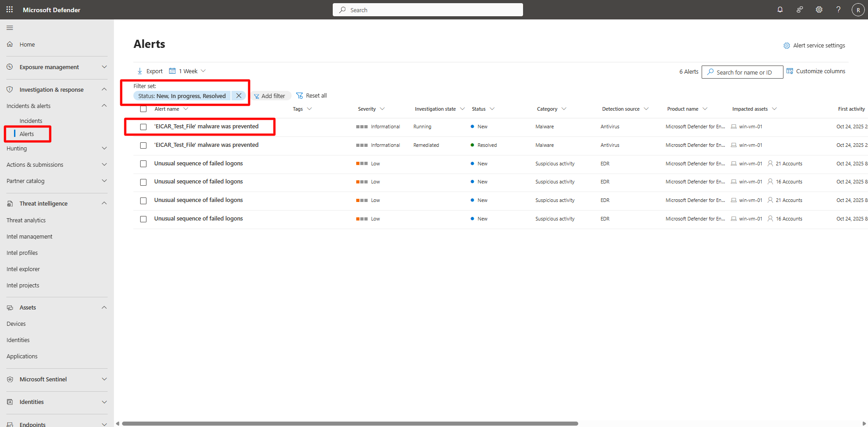Go to Incidents in sidebar
The image size is (868, 427).
[31, 121]
